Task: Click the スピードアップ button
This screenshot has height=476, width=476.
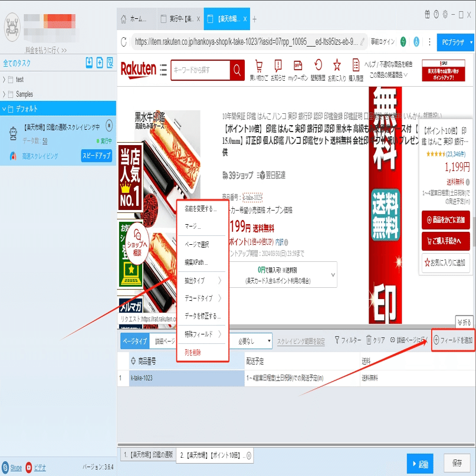Action: point(96,156)
